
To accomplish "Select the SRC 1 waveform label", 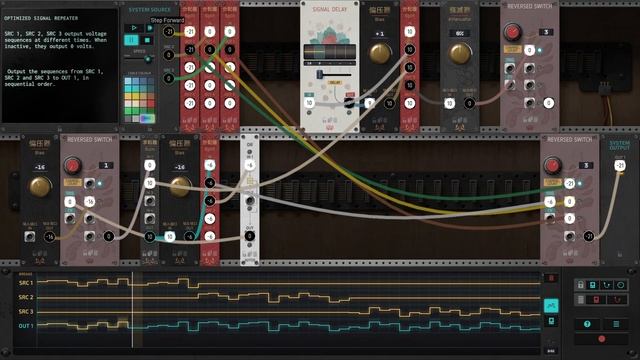I will point(26,282).
